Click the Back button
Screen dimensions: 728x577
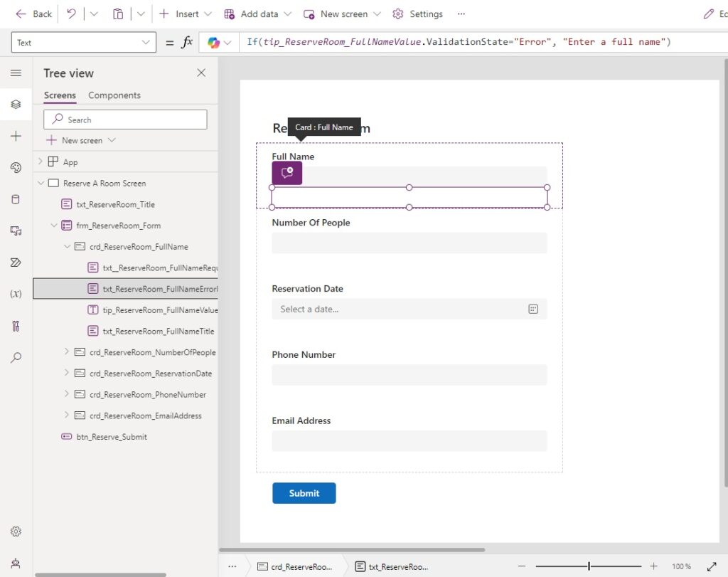tap(33, 14)
